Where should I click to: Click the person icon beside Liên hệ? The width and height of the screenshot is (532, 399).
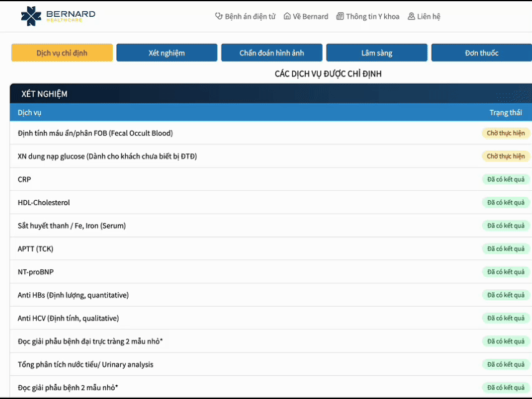point(411,16)
